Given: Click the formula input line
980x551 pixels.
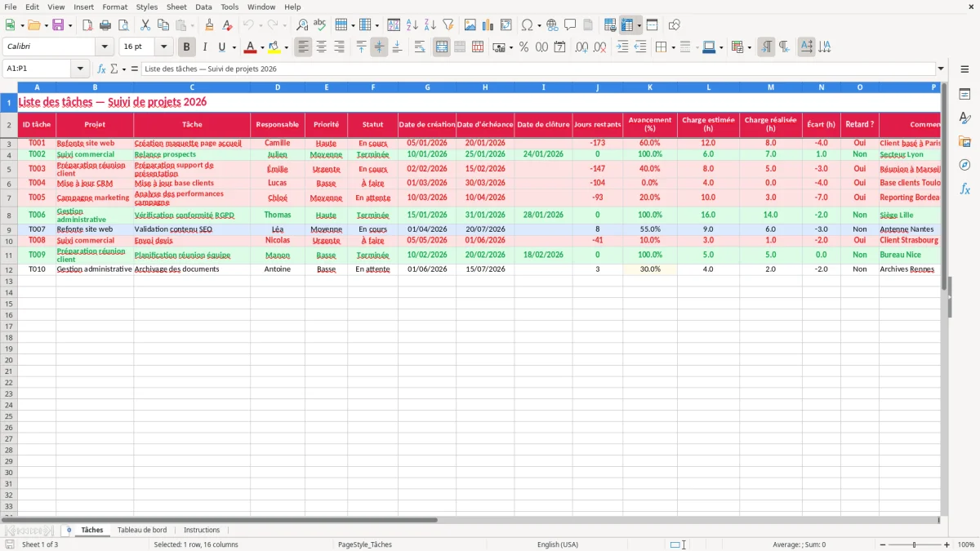Looking at the screenshot, I should tap(539, 69).
